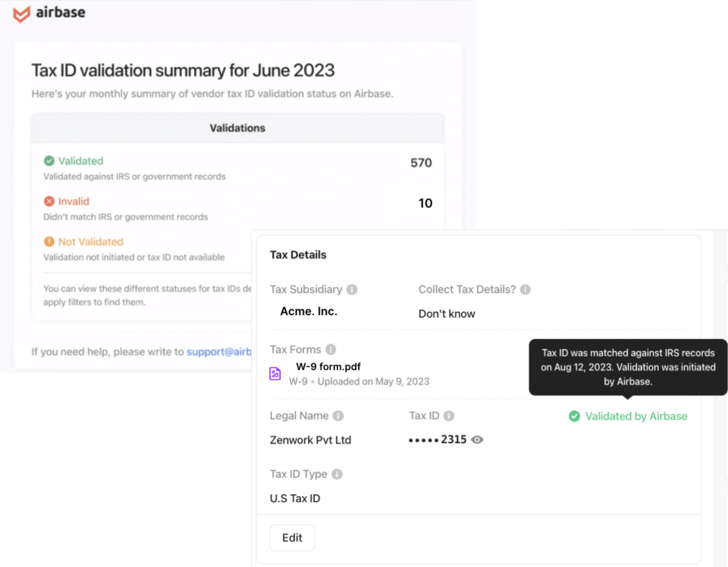
Task: Click the Tax ID info icon
Action: pyautogui.click(x=449, y=416)
